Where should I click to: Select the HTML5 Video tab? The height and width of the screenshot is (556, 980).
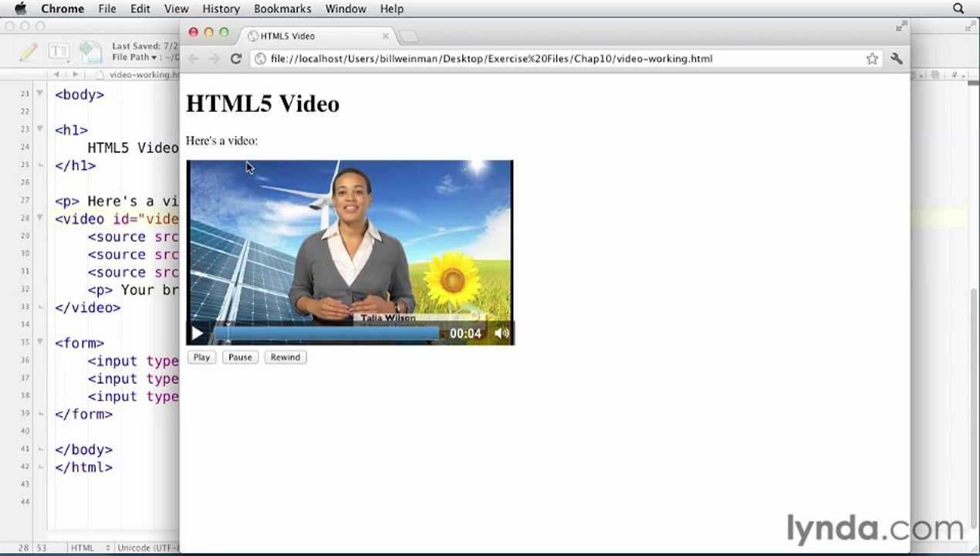[317, 36]
